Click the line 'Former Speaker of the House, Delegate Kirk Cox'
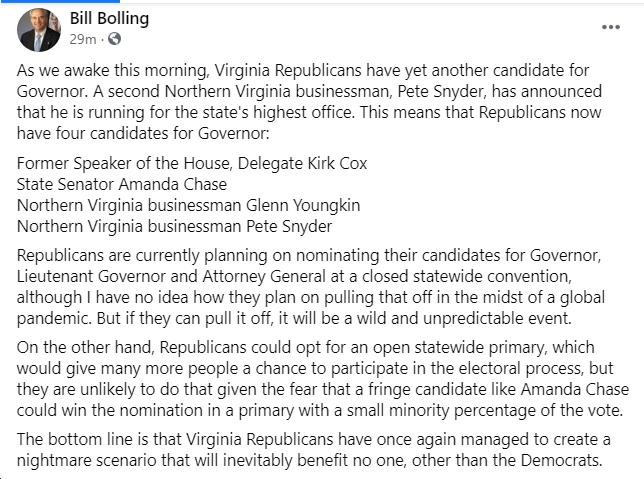The image size is (644, 479). pyautogui.click(x=192, y=163)
